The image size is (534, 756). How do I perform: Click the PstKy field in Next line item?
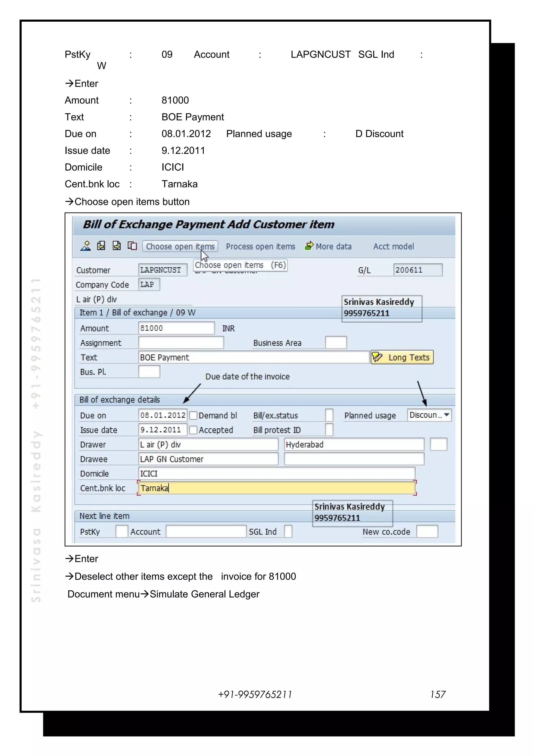[122, 531]
